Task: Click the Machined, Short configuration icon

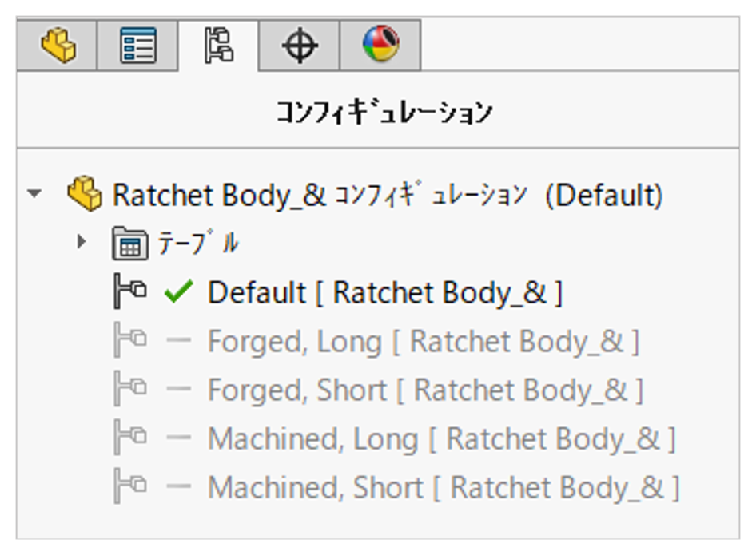Action: tap(130, 487)
